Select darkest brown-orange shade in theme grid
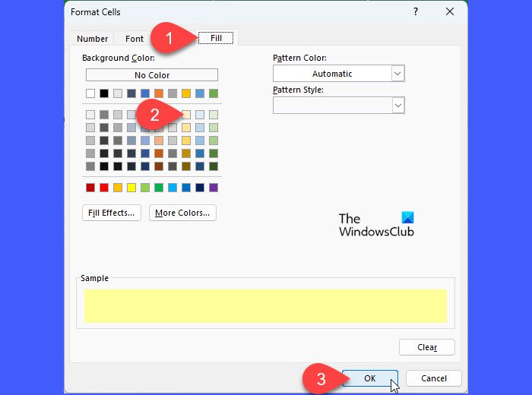532x395 pixels. pos(159,166)
